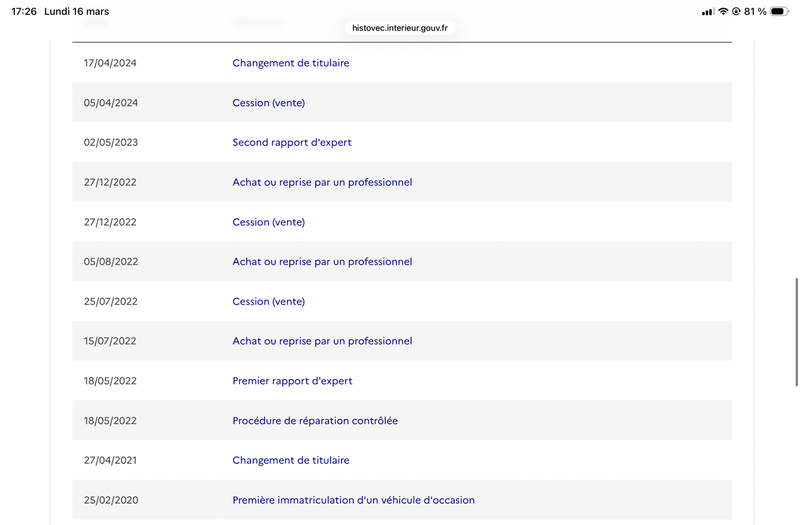
Task: Tap the Wi-Fi status icon
Action: click(x=723, y=12)
